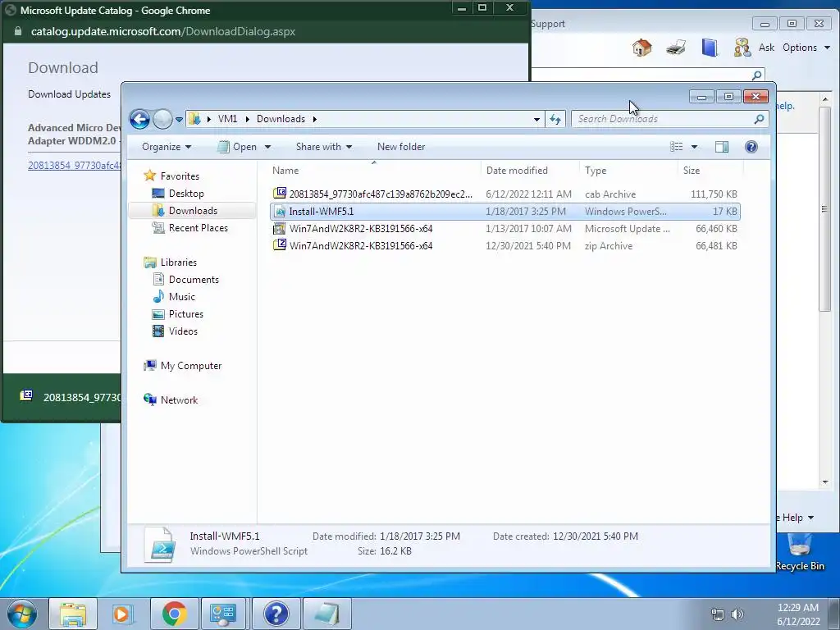The image size is (840, 630).
Task: Expand the Open button dropdown arrow
Action: tap(267, 147)
